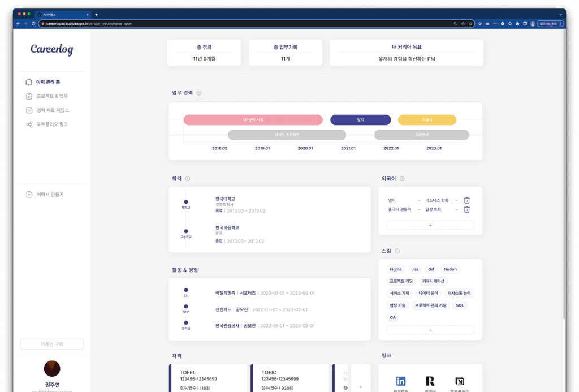Open the browser extensions puzzle icon

[x=517, y=24]
